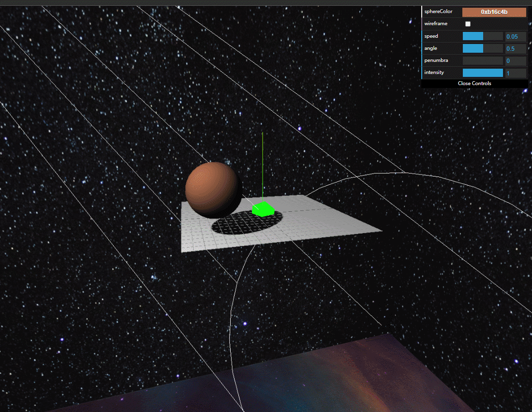Click the sphereColor swatch 0xb16c4b
Viewport: 532px width, 412px height.
[494, 12]
